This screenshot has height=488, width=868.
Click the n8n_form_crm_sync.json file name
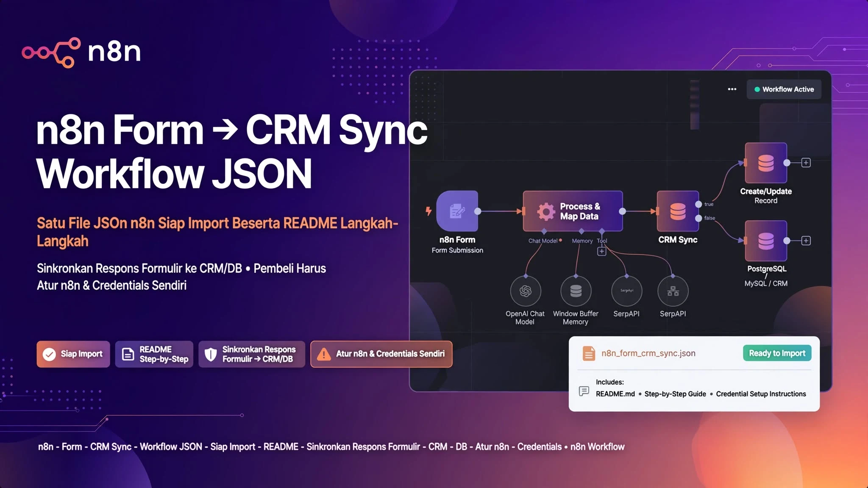[x=648, y=353]
